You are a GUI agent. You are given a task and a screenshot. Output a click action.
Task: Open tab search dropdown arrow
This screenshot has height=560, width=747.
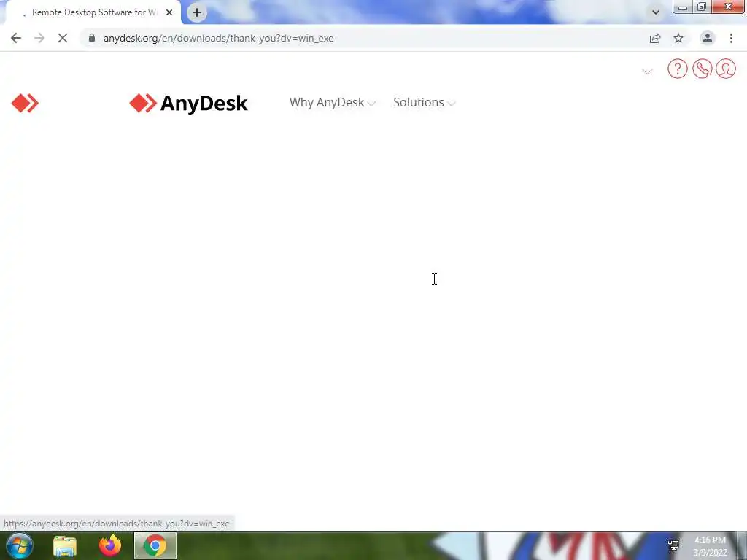656,12
